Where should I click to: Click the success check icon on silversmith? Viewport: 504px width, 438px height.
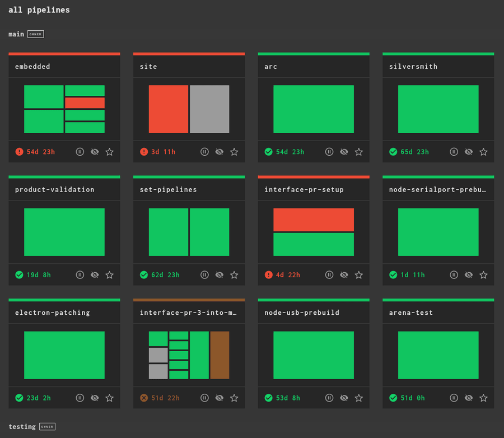[393, 151]
